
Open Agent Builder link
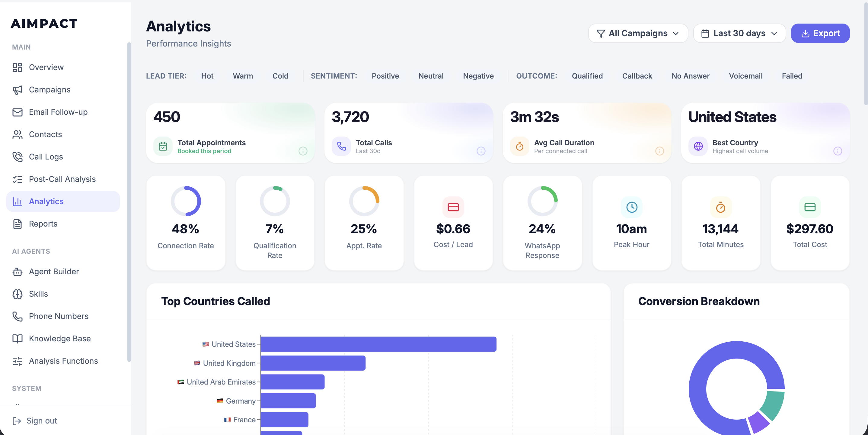point(63,272)
